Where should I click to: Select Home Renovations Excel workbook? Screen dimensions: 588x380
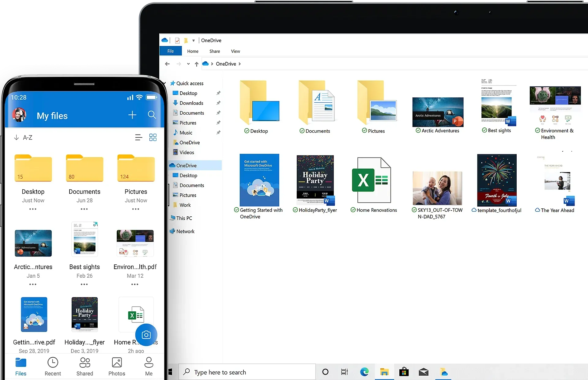click(374, 184)
